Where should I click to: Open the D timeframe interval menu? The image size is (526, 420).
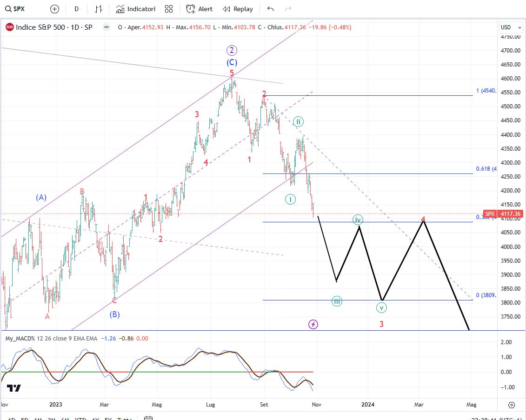[x=76, y=9]
